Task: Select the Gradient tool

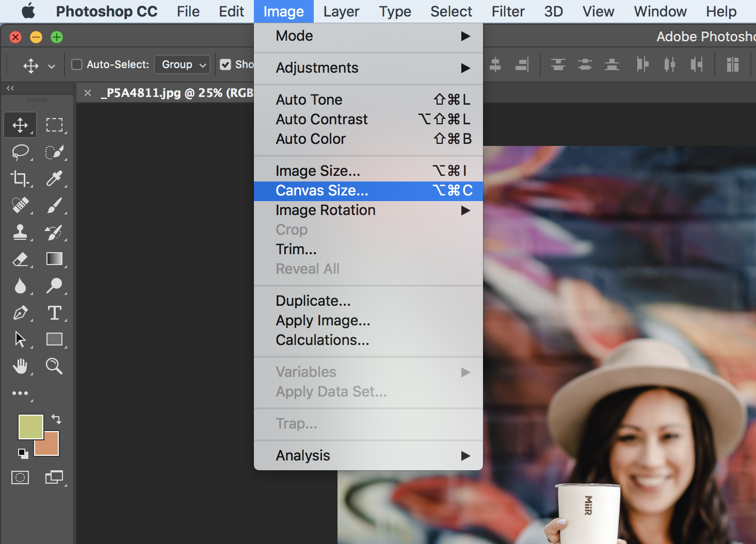Action: point(54,259)
